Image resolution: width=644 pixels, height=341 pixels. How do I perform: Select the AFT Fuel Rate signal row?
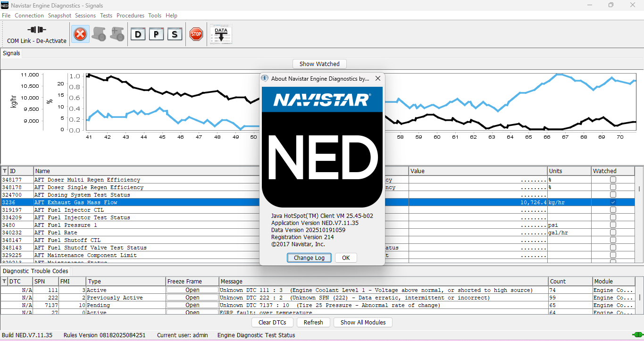pos(318,233)
